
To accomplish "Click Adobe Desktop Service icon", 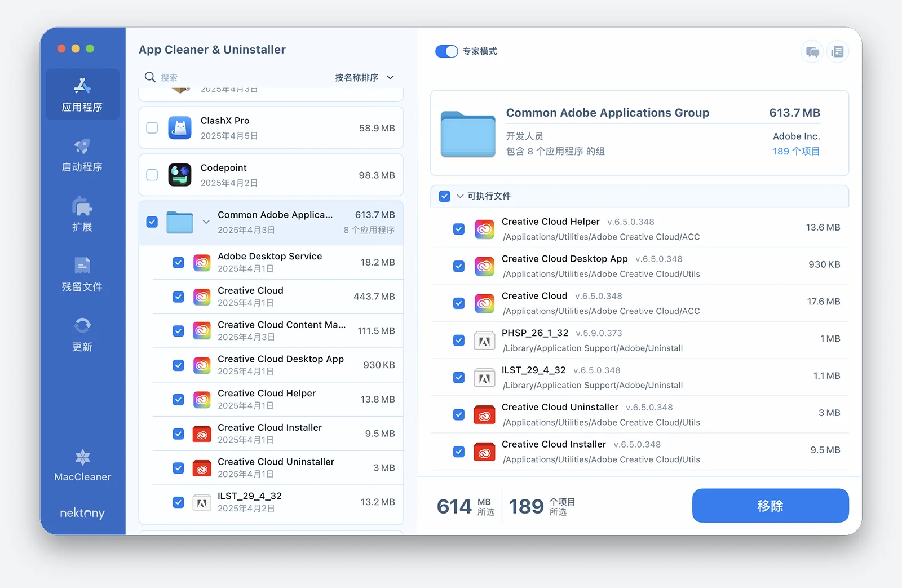I will click(202, 262).
